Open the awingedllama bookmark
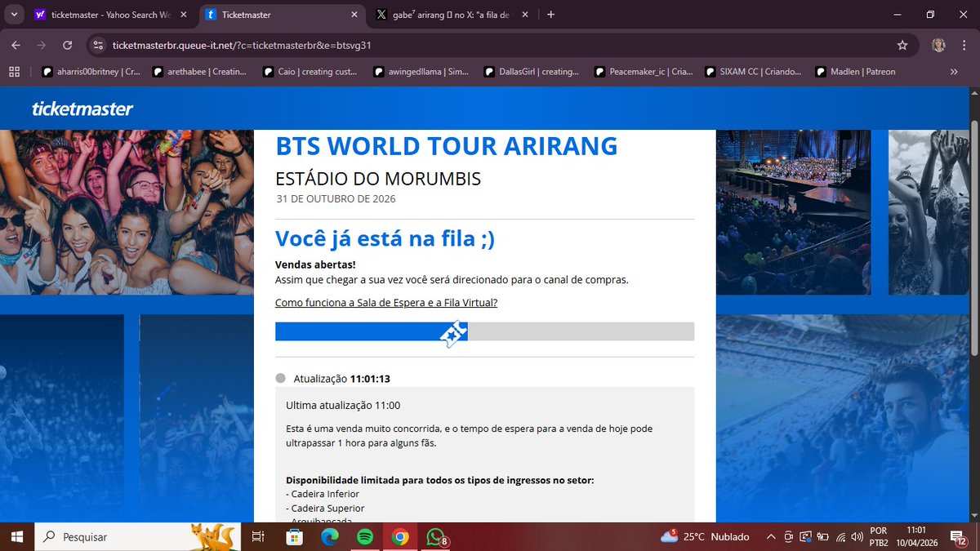The image size is (980, 551). click(x=421, y=72)
